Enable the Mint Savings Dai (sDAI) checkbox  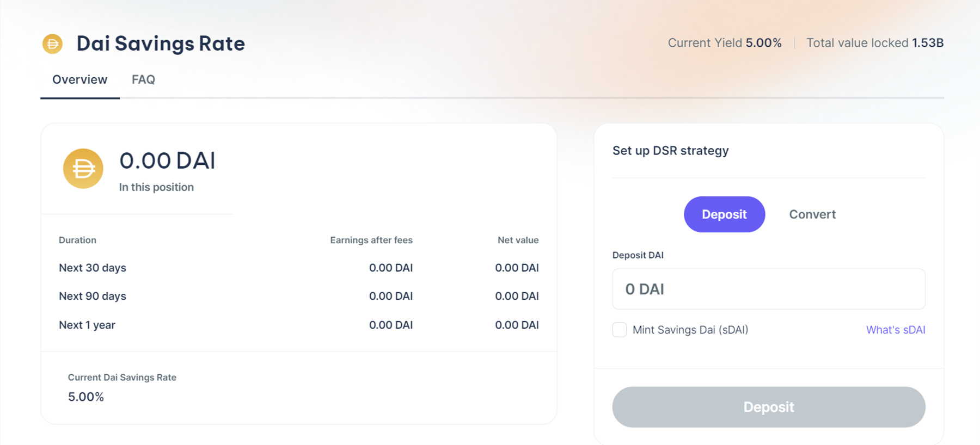coord(620,330)
